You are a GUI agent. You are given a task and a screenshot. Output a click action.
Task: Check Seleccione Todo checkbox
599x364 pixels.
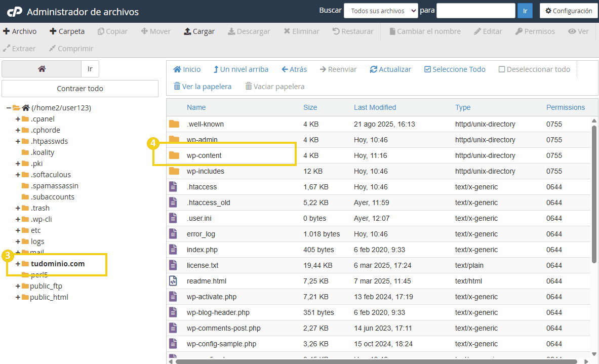[427, 69]
